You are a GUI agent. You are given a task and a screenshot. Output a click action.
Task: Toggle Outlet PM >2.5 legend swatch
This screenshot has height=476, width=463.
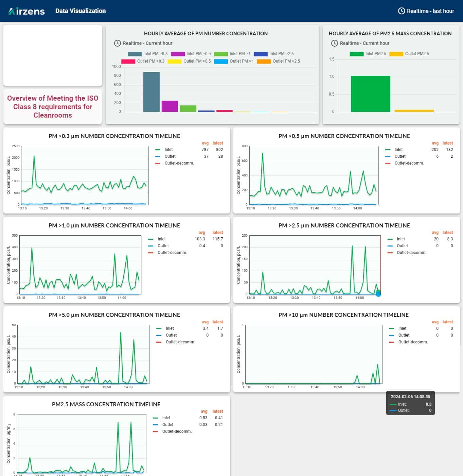(x=264, y=61)
